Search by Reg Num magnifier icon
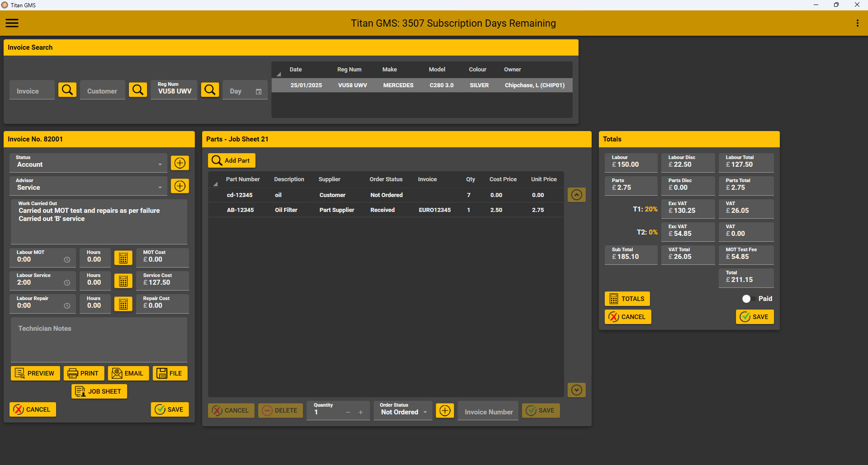 coord(210,90)
